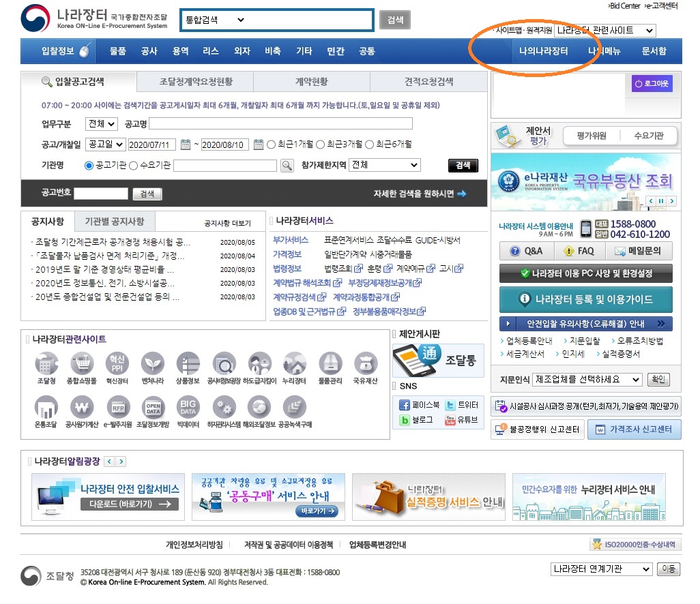Switch to 견적요청검색 tab
This screenshot has width=700, height=604.
428,82
